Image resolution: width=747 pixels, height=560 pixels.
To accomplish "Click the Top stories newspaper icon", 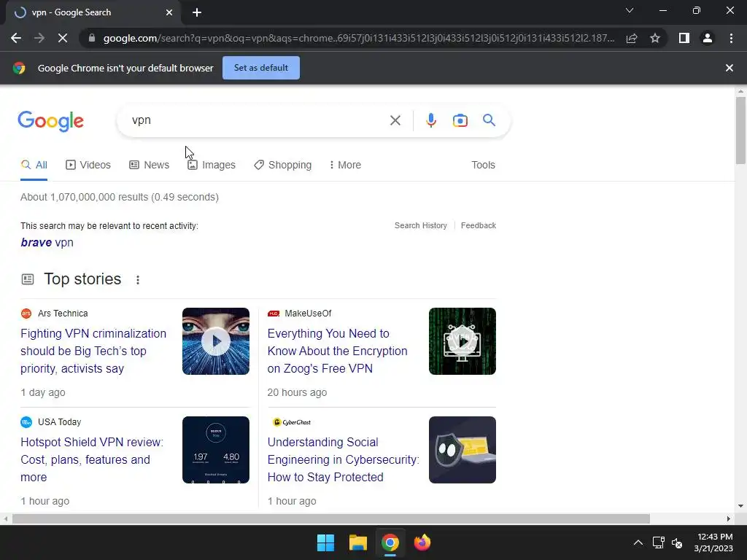I will point(28,279).
